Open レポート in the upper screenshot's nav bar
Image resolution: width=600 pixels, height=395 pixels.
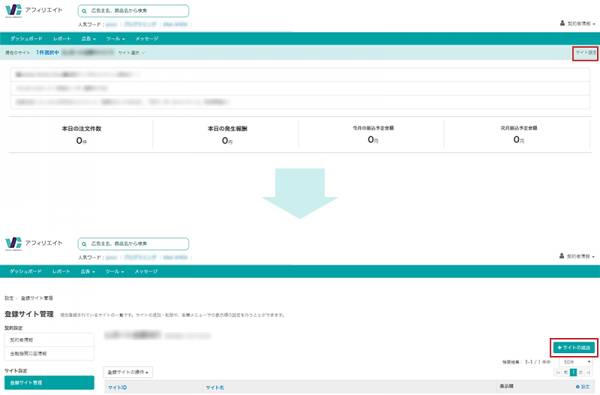(62, 39)
